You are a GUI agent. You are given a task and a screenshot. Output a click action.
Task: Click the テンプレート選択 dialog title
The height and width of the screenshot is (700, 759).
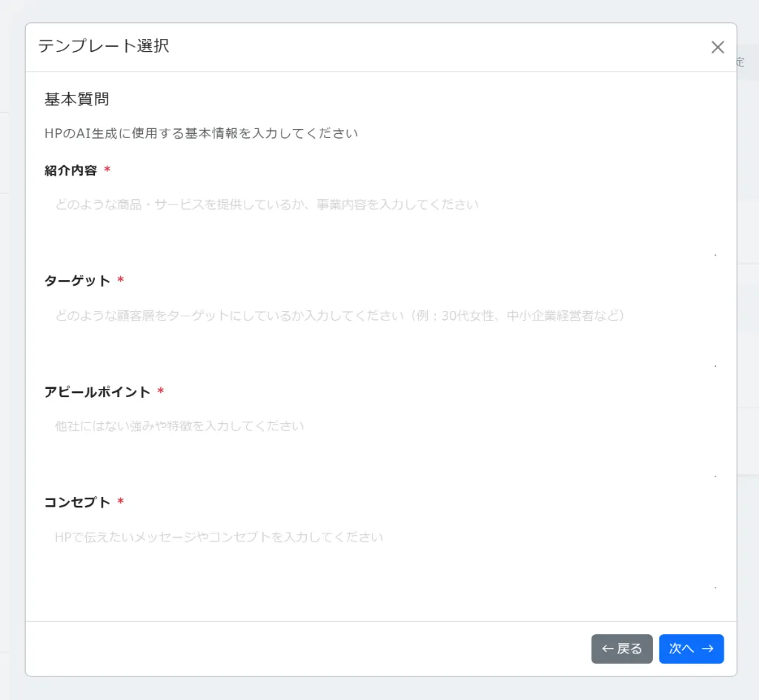pos(104,47)
